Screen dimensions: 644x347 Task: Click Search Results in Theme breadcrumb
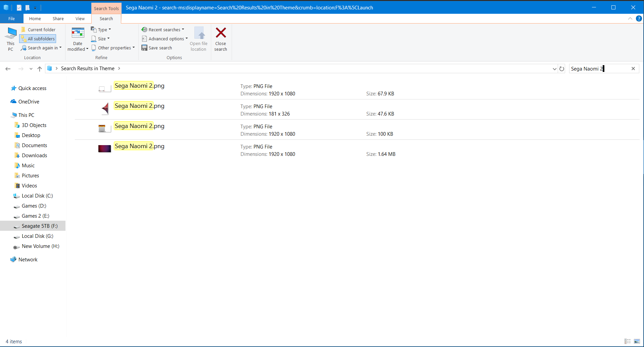tap(88, 69)
